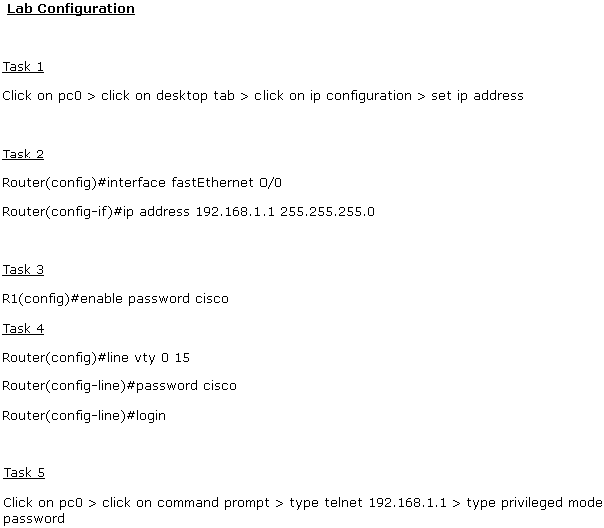Click "set ip address" in Task 1
The height and width of the screenshot is (528, 604).
[478, 96]
